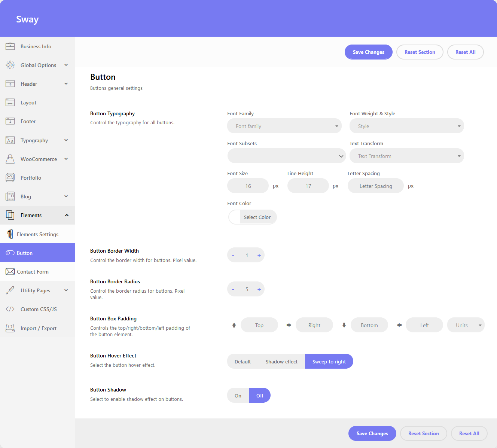Click the Contact Form envelope icon
Viewport: 497px width, 448px height.
click(x=10, y=272)
